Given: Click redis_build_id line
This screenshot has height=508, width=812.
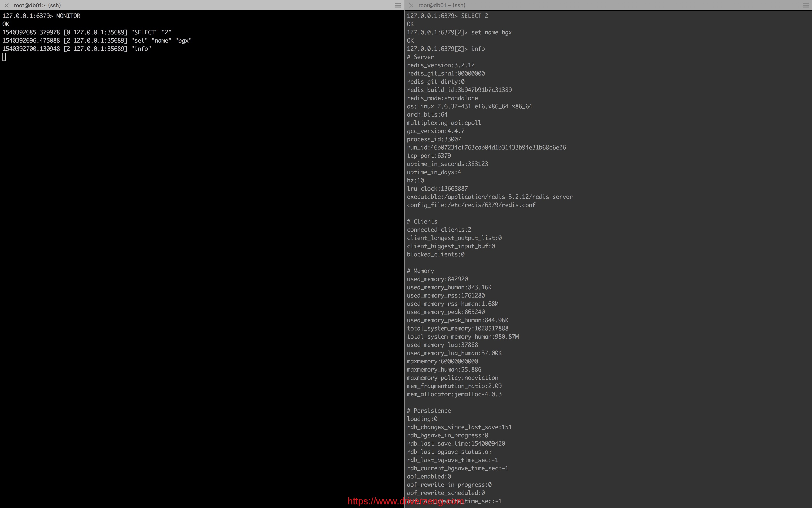Looking at the screenshot, I should 459,90.
